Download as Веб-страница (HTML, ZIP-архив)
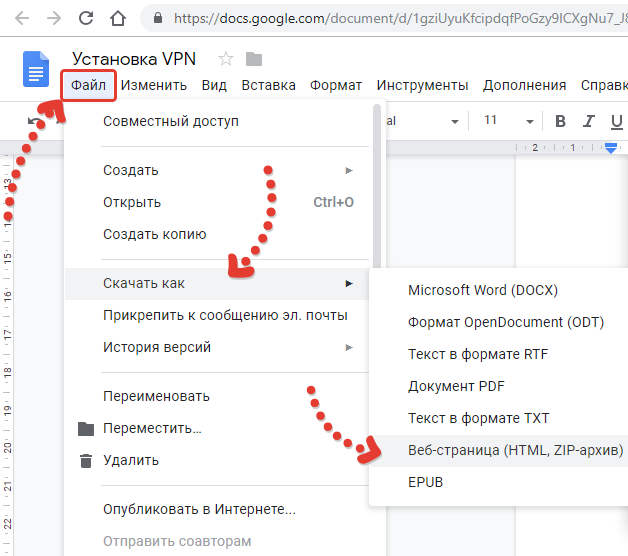This screenshot has width=628, height=556. (x=498, y=451)
